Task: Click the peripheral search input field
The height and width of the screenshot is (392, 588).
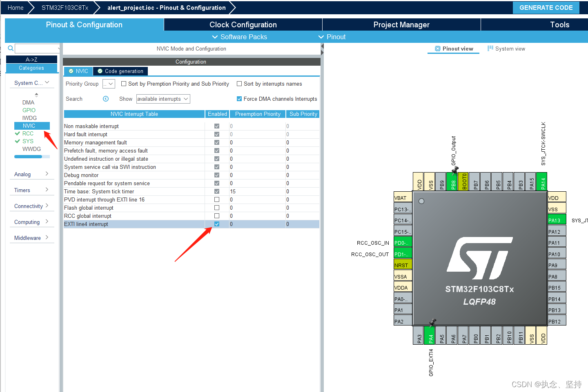Action: [x=37, y=49]
